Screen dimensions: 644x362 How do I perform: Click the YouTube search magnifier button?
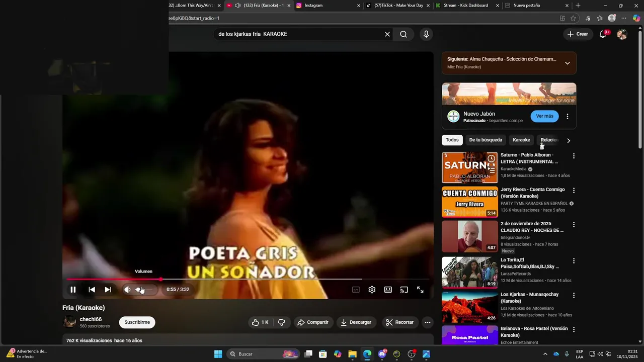click(x=404, y=34)
